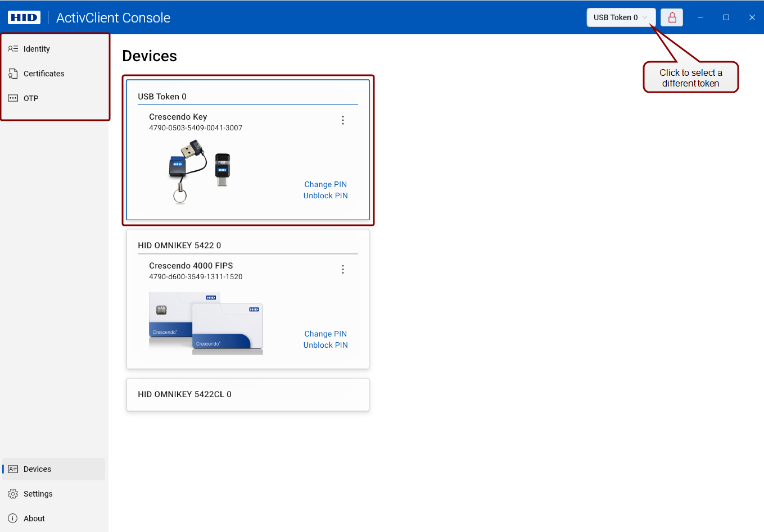Click Change PIN for Crescendo Key
The image size is (764, 532).
(x=326, y=184)
